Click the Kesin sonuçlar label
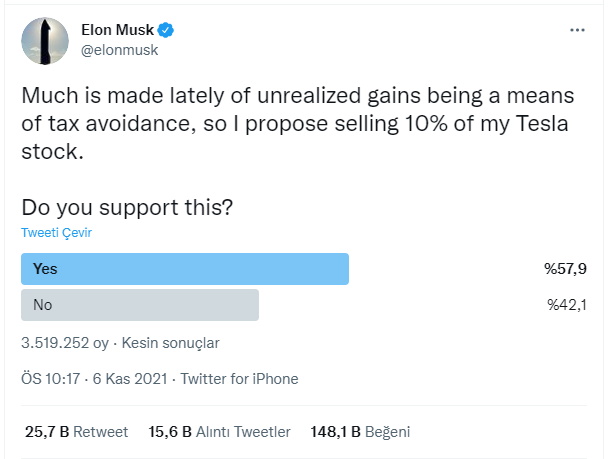The height and width of the screenshot is (459, 608). point(171,343)
